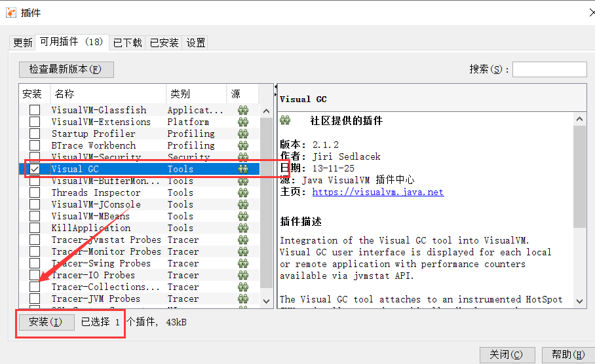Click the 安装 column header
595x364 pixels.
coord(35,94)
